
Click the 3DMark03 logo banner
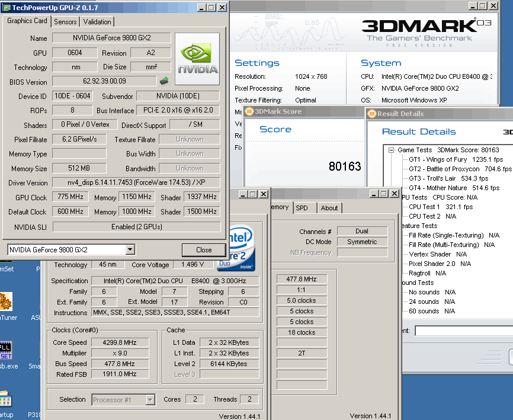point(427,32)
